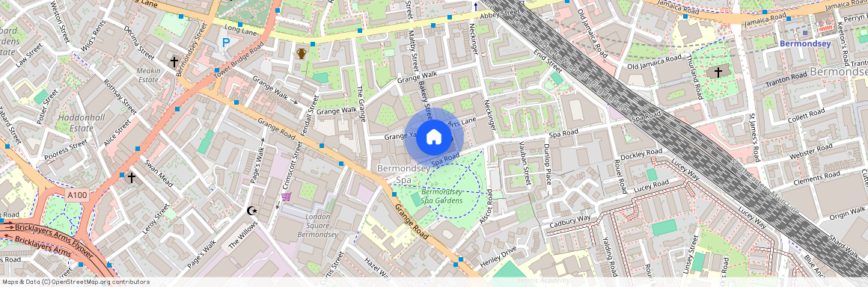Select the Thurland Road label
868x287 pixels.
click(x=694, y=76)
